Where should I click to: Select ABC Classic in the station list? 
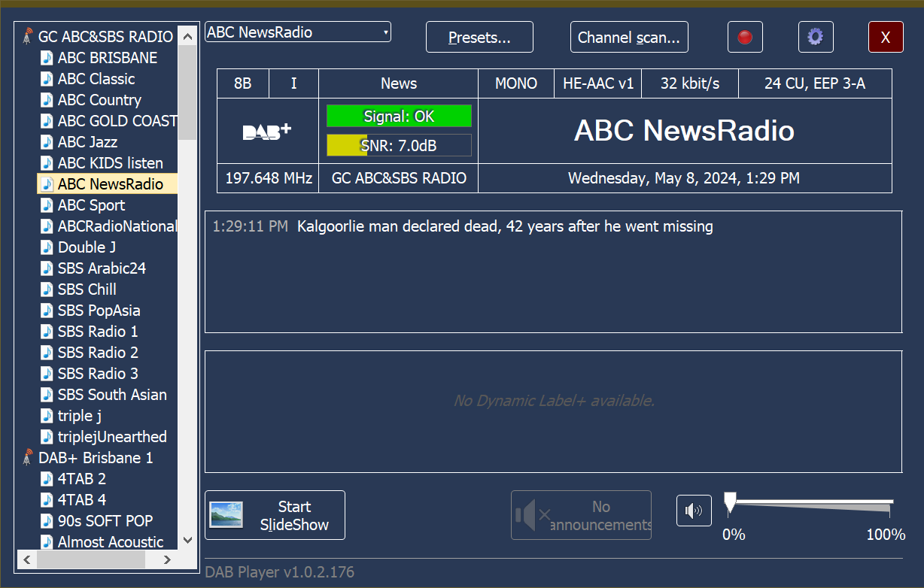96,79
